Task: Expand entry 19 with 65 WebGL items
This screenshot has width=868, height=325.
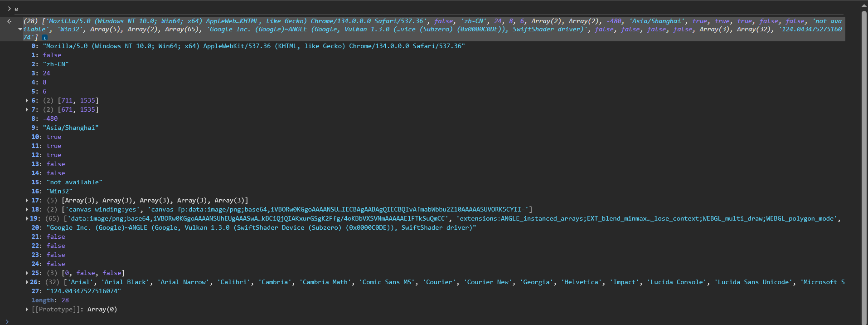Action: point(27,218)
